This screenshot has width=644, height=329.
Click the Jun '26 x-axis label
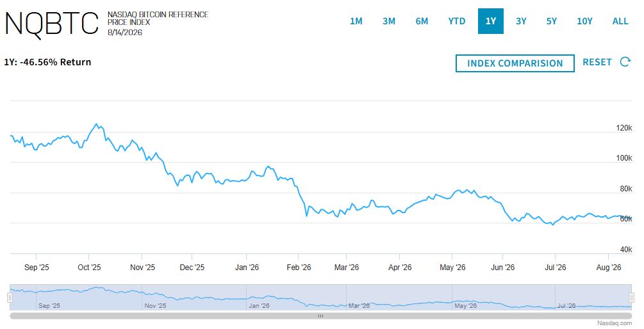click(x=503, y=268)
